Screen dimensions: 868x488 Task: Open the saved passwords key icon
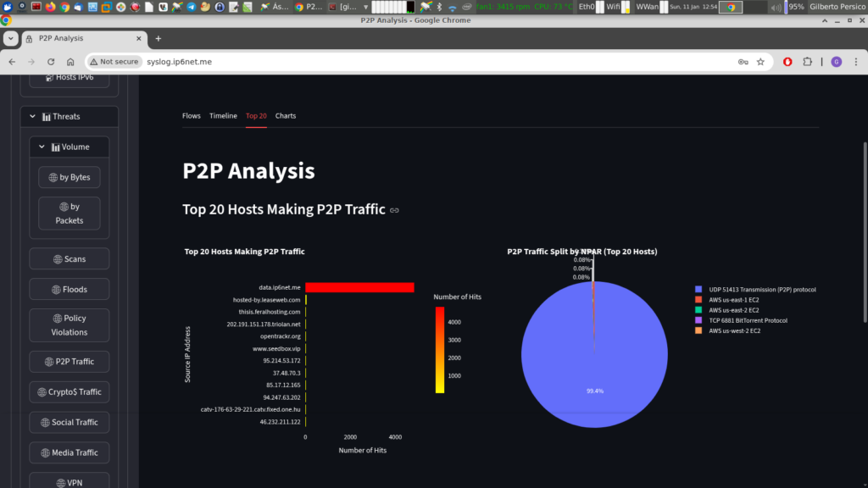coord(743,62)
